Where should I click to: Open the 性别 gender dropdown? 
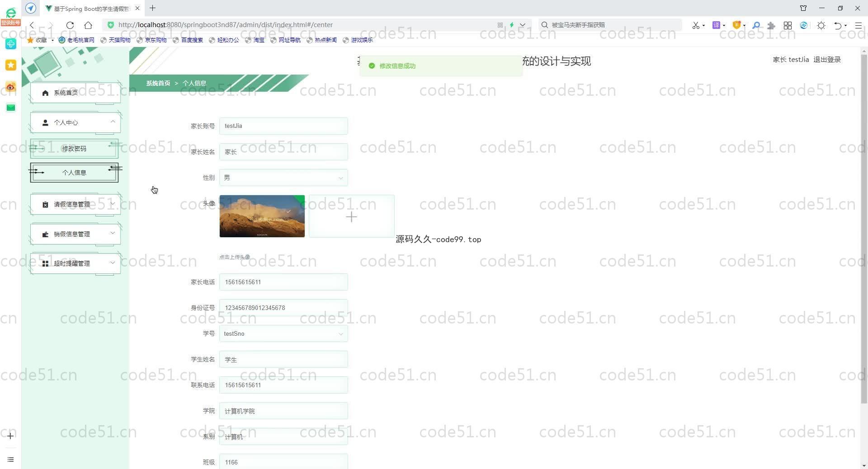tap(283, 178)
